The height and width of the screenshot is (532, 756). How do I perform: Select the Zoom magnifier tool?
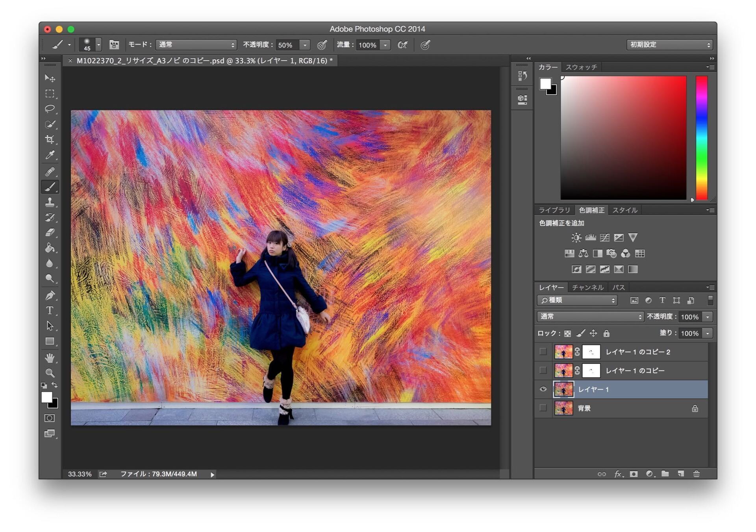[x=50, y=373]
